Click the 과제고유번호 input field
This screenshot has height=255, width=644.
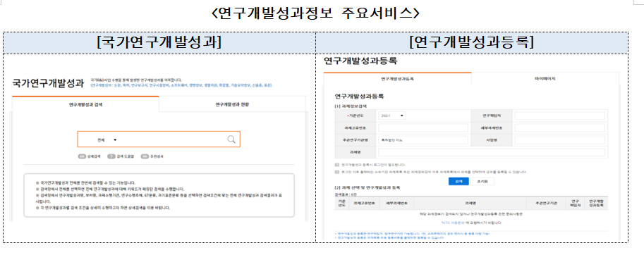click(x=423, y=128)
